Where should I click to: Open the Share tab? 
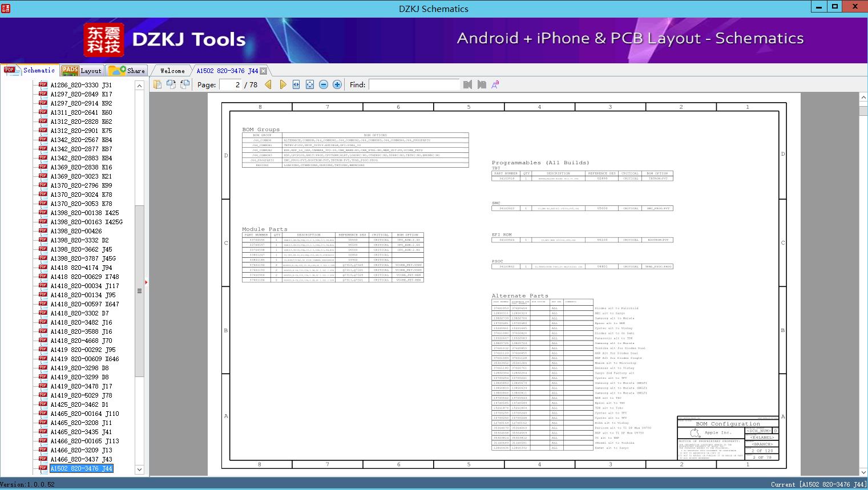127,71
